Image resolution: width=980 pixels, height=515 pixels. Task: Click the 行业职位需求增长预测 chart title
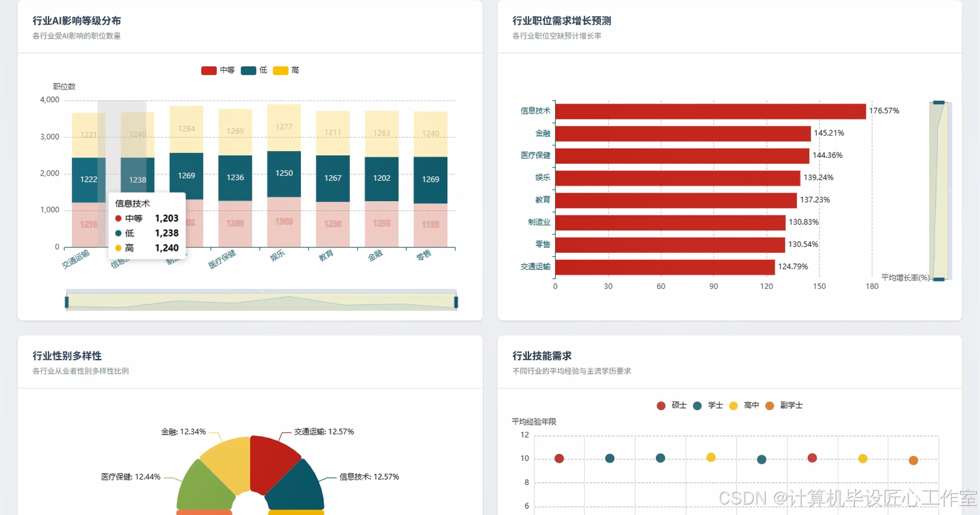pyautogui.click(x=562, y=21)
